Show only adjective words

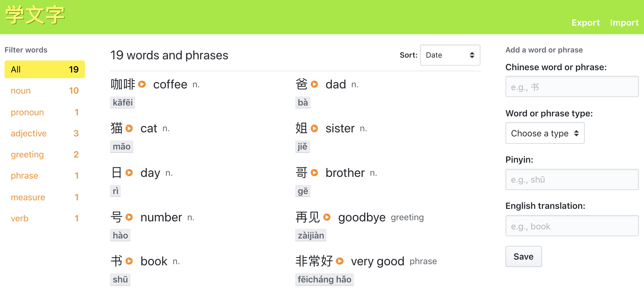(x=44, y=133)
